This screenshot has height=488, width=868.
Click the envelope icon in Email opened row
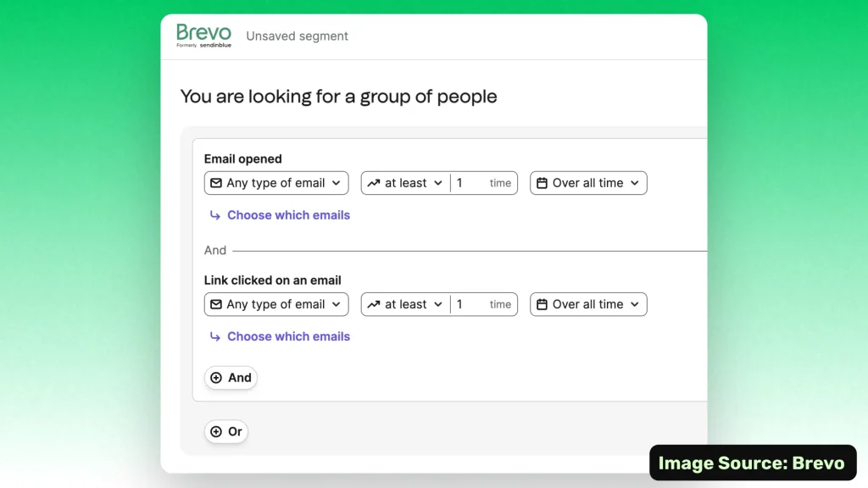pyautogui.click(x=216, y=183)
